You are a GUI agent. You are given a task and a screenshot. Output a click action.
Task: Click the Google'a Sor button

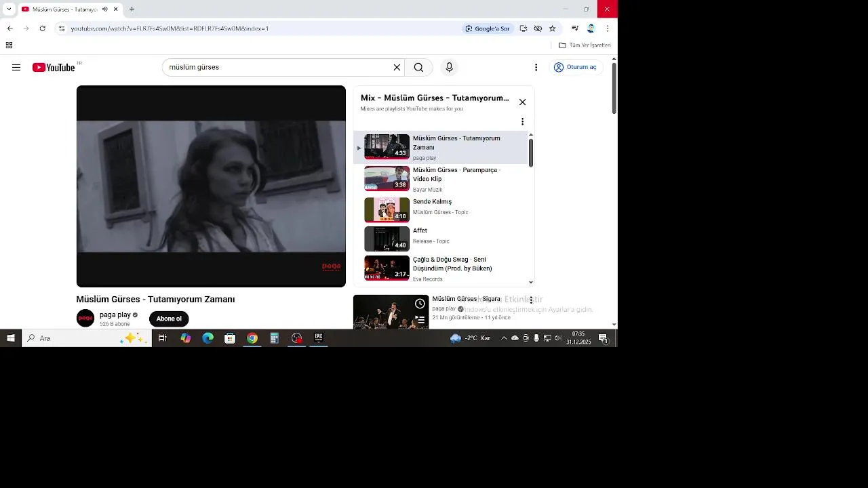487,28
